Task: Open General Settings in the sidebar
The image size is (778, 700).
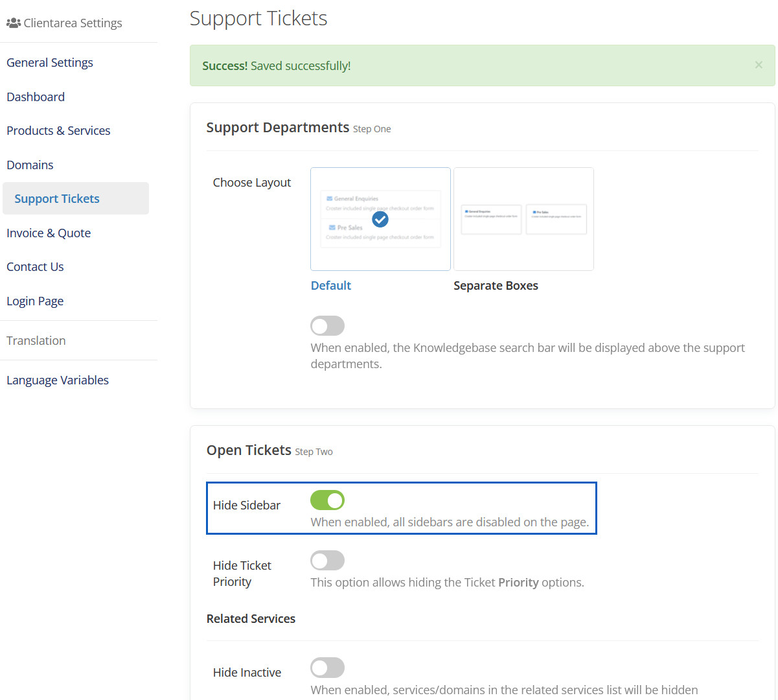Action: click(x=50, y=63)
